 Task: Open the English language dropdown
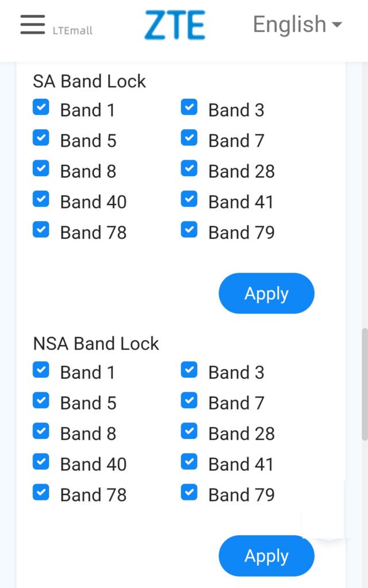(x=297, y=25)
